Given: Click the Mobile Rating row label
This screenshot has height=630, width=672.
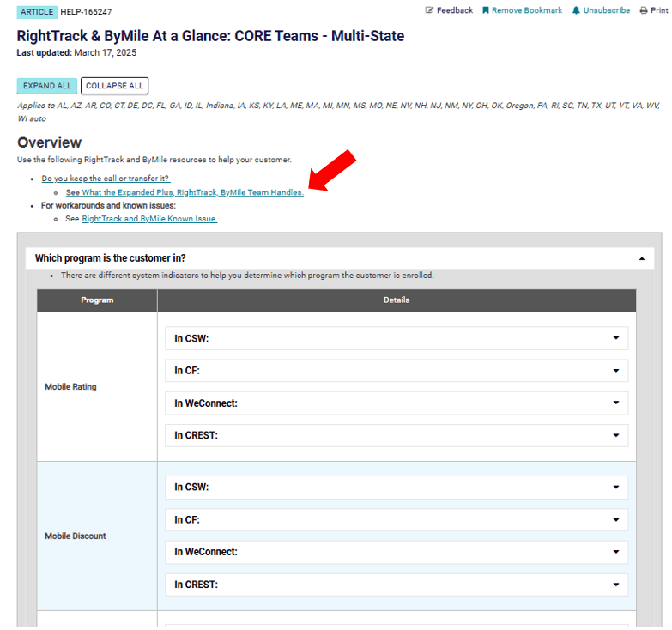Looking at the screenshot, I should click(x=70, y=386).
